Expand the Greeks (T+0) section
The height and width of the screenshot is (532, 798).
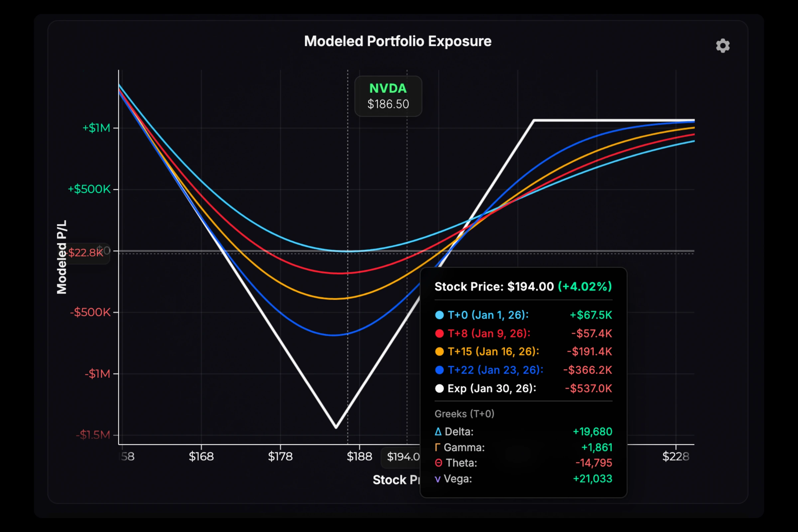coord(465,414)
